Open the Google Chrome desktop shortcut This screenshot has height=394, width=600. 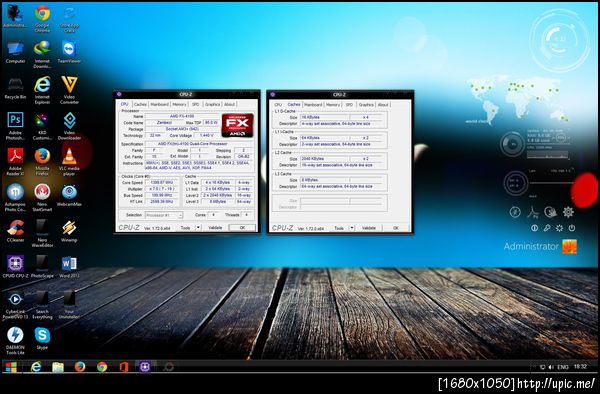click(x=42, y=18)
